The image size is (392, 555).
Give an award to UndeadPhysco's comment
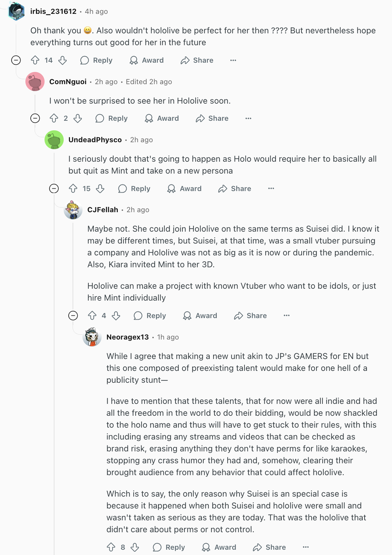coord(184,188)
